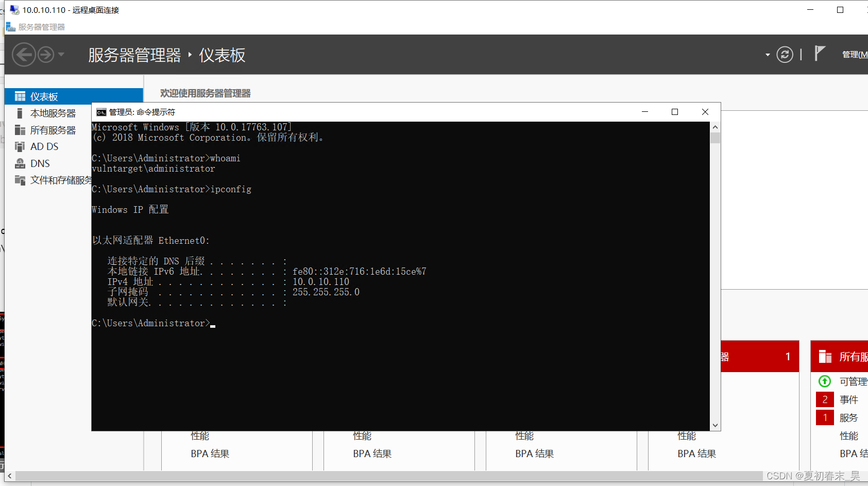Click the command prompt scrollbar up arrow
Viewport: 868px width, 486px height.
715,127
